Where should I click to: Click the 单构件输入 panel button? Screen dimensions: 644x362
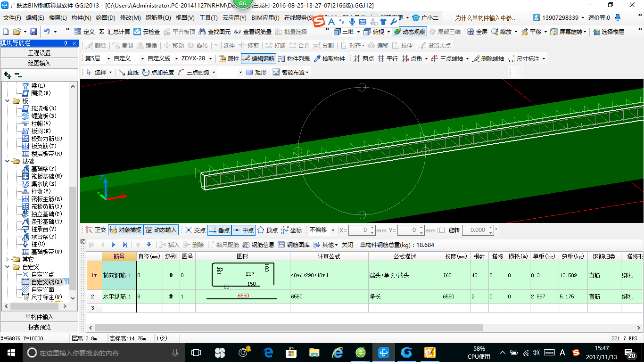[x=39, y=317]
